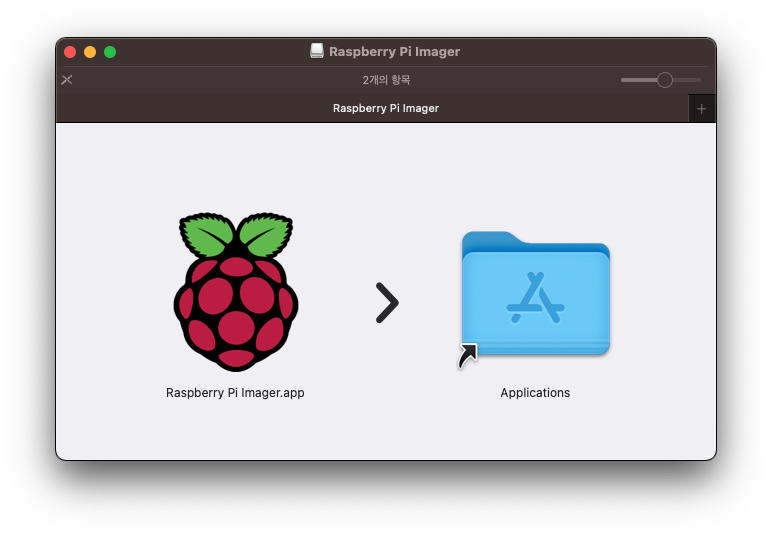Viewport: 772px width, 534px height.
Task: Click the window title Raspberry Pi Imager
Action: click(x=394, y=52)
